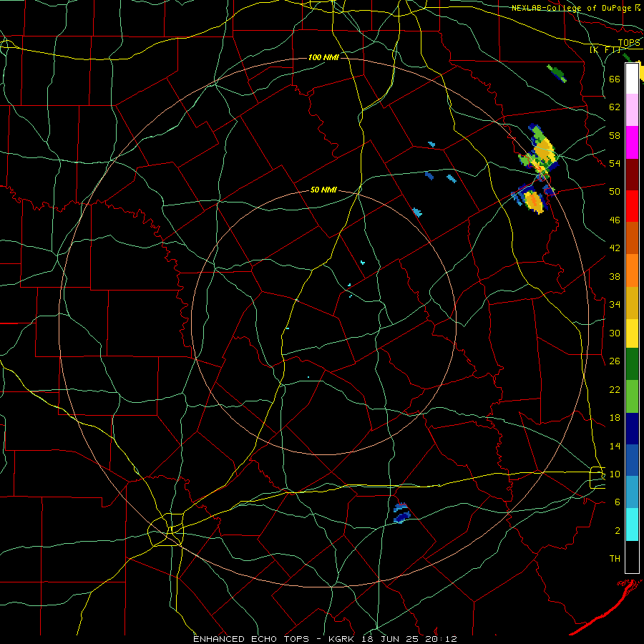Click the green echo streak near top right
The height and width of the screenshot is (644, 644).
pyautogui.click(x=557, y=73)
